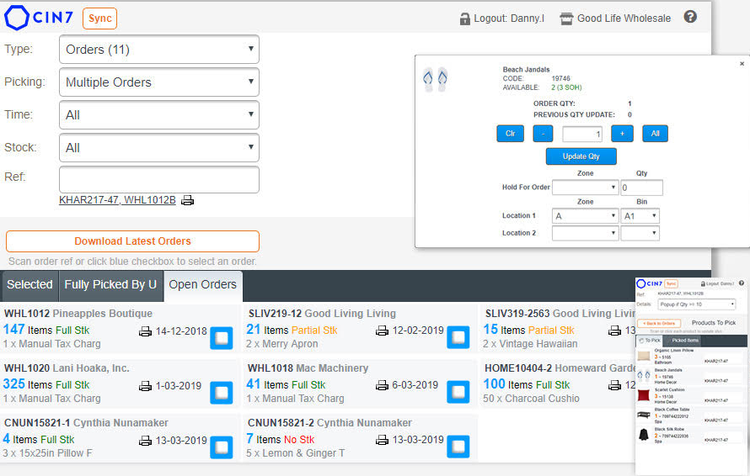Click into the Ref input field
The image size is (750, 476).
pyautogui.click(x=159, y=179)
